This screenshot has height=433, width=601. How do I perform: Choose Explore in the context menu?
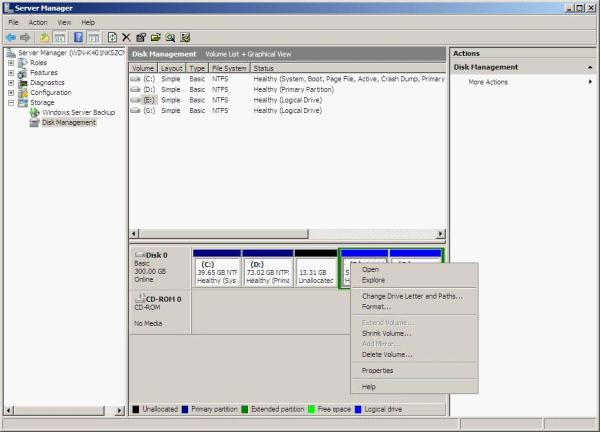pyautogui.click(x=414, y=280)
